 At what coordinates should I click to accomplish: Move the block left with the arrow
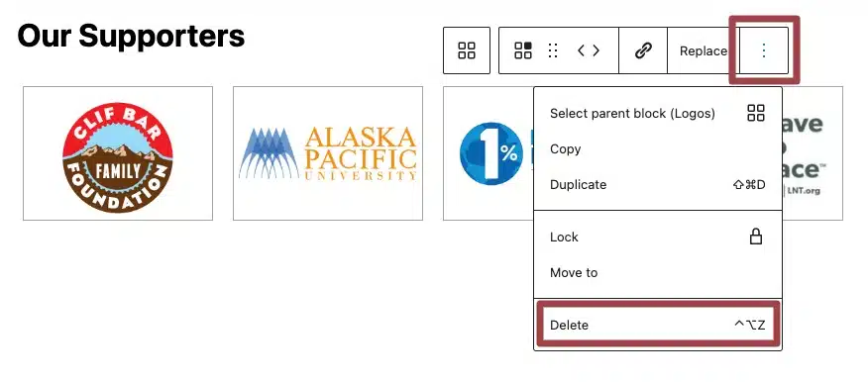coord(582,50)
